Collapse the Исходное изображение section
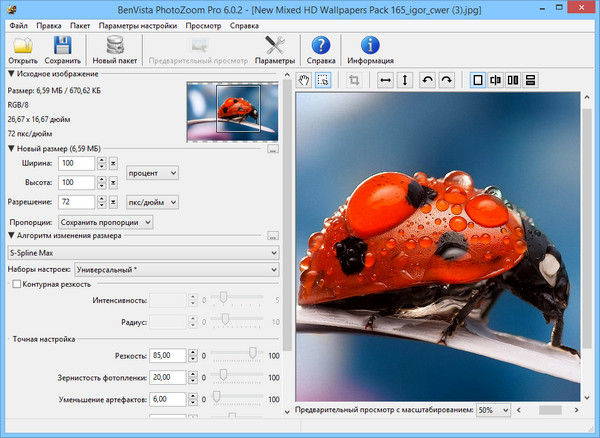Viewport: 600px width, 438px height. coord(11,74)
